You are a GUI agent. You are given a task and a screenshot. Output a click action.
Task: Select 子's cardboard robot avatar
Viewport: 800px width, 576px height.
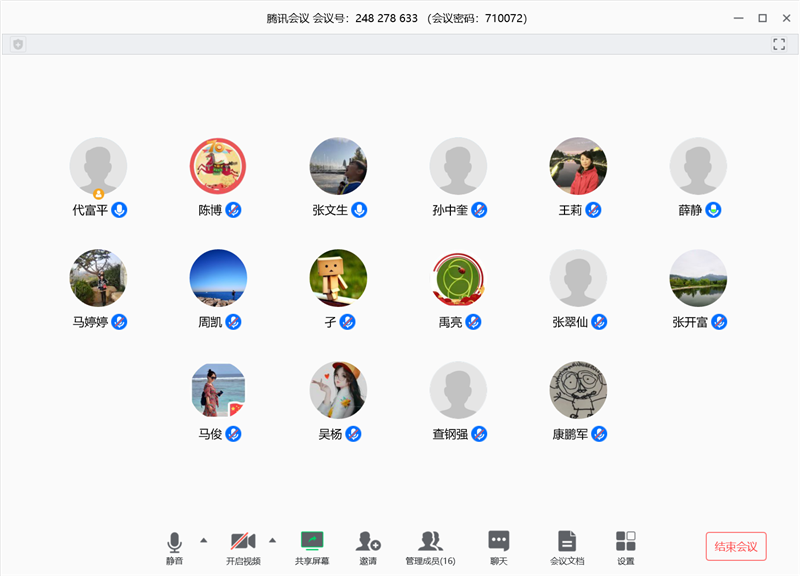[338, 278]
